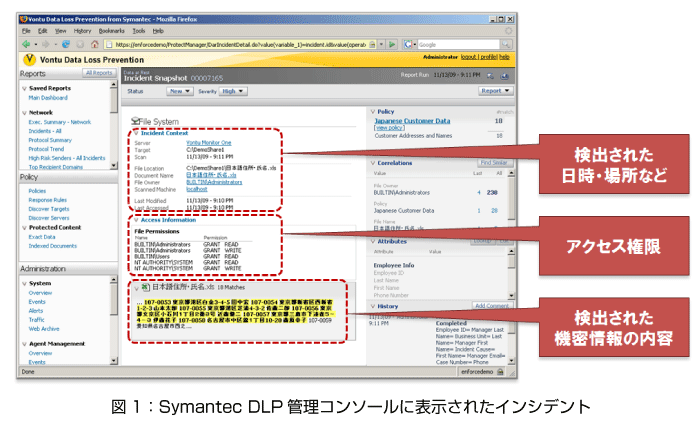Open Exec. Summary - Network report
This screenshot has width=700, height=431.
[x=59, y=122]
